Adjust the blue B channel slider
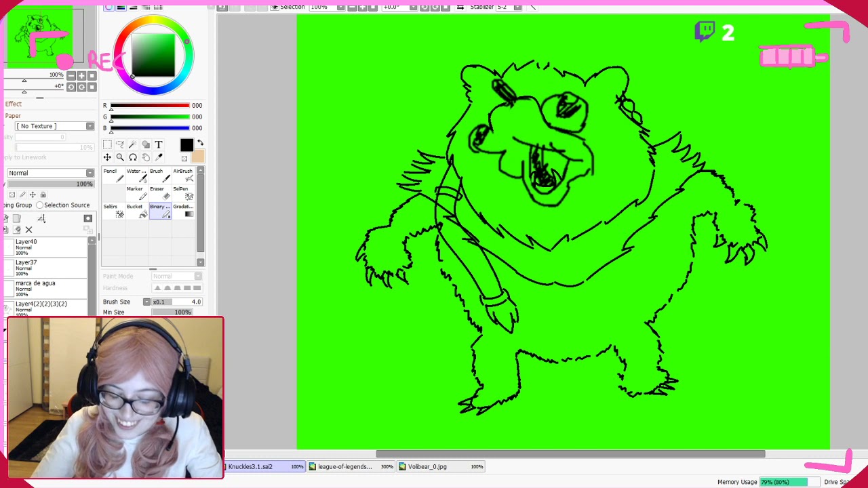The width and height of the screenshot is (868, 488). point(150,128)
